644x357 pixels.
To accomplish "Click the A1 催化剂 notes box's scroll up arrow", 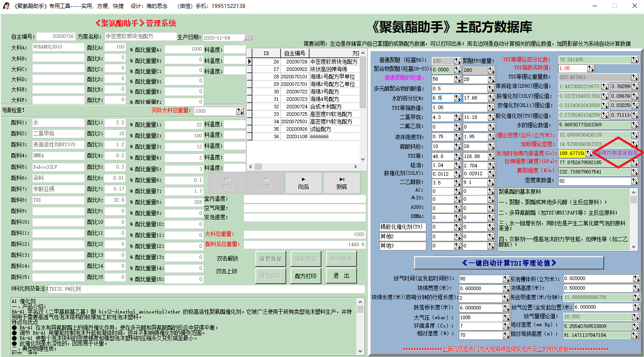I will 360,302.
